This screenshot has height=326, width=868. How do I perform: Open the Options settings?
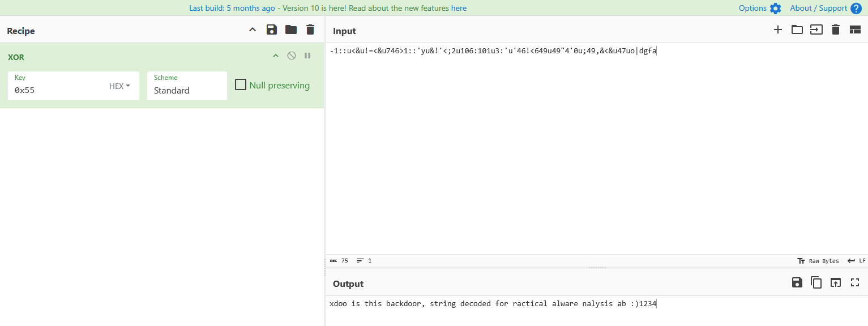point(760,8)
